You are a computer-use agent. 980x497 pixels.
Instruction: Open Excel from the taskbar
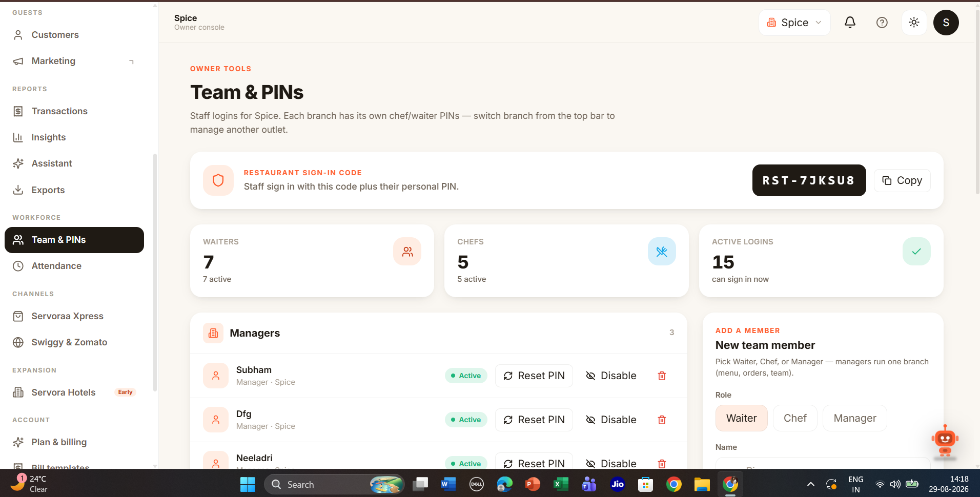point(561,484)
